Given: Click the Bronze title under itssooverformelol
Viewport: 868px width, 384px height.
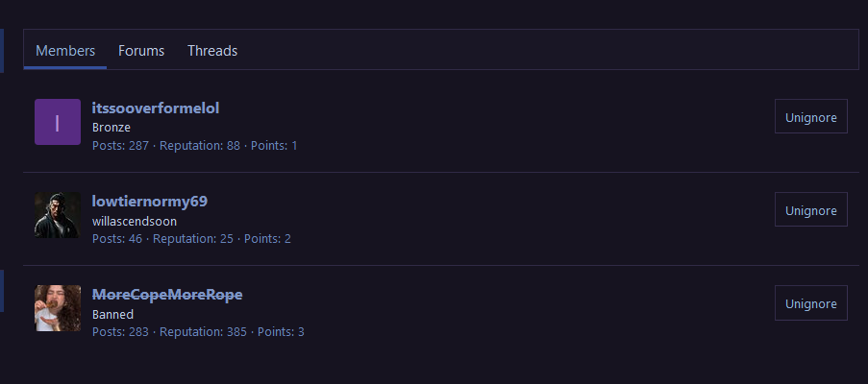Looking at the screenshot, I should [x=112, y=127].
